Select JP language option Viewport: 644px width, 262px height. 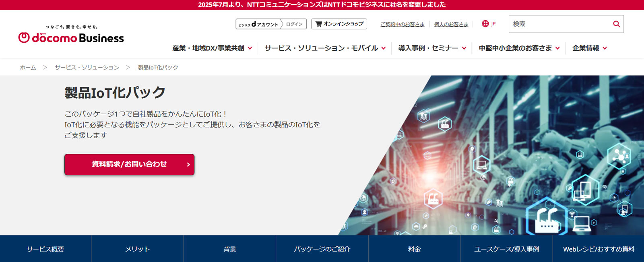[493, 24]
